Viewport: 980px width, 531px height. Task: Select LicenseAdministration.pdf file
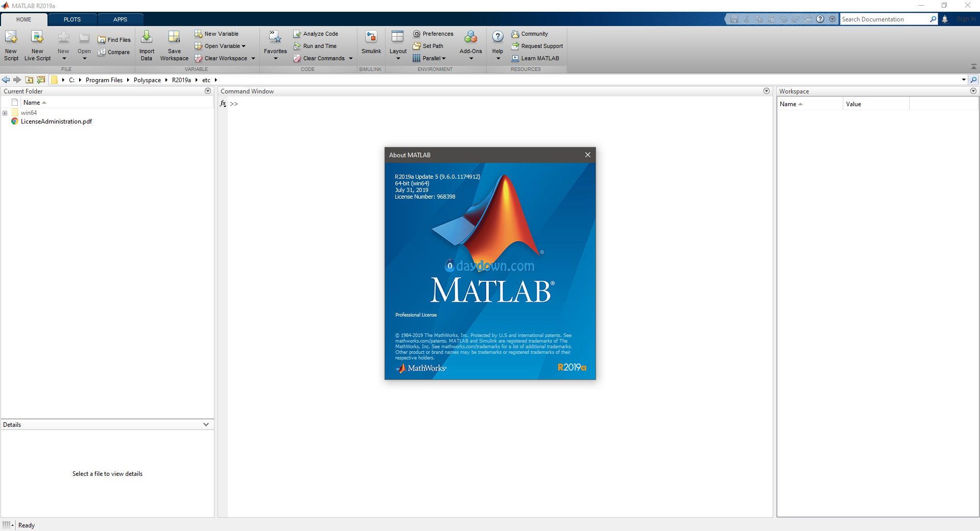56,122
